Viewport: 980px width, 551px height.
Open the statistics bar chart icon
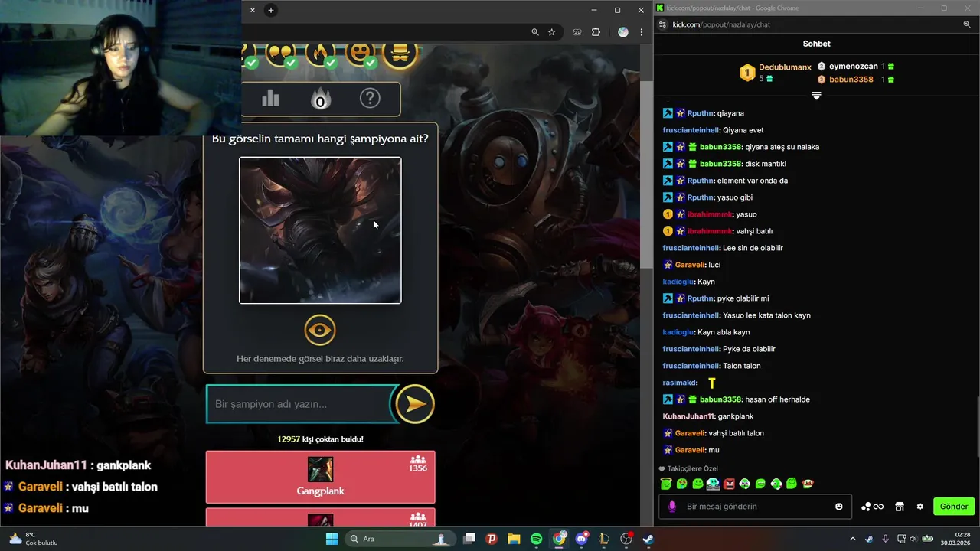coord(270,99)
